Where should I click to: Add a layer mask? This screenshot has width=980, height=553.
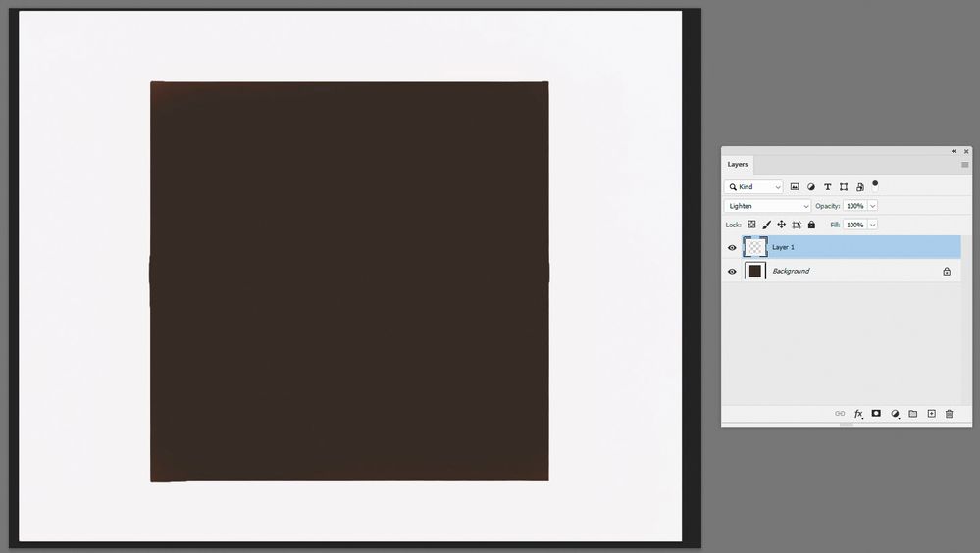(x=876, y=414)
